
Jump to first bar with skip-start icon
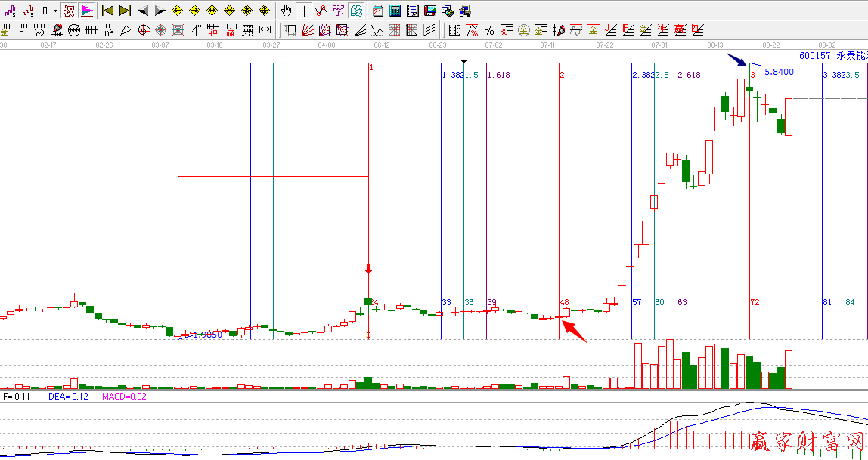click(107, 11)
